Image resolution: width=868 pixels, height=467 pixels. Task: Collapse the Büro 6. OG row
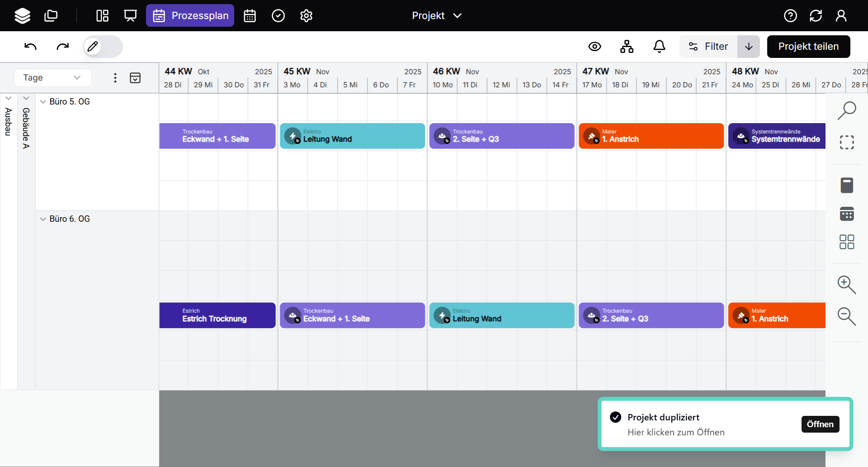pos(43,219)
